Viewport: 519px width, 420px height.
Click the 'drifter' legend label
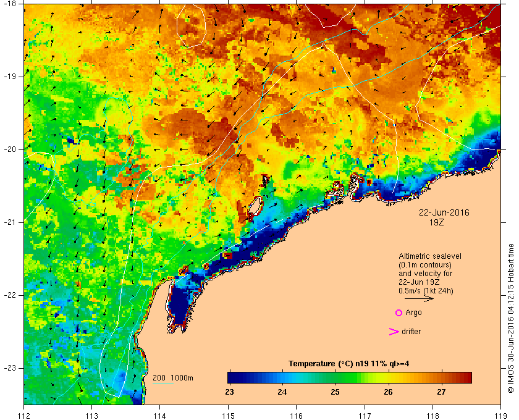[411, 332]
